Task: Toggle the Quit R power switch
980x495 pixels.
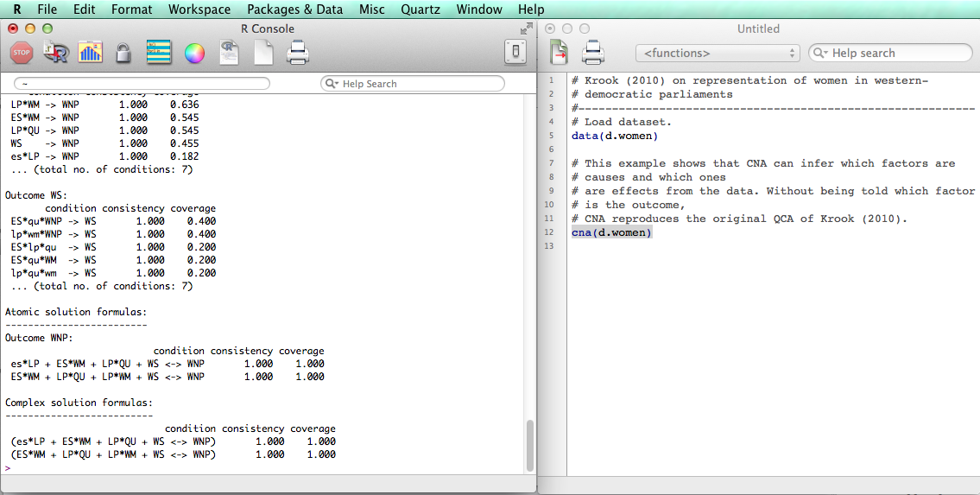Action: [515, 54]
